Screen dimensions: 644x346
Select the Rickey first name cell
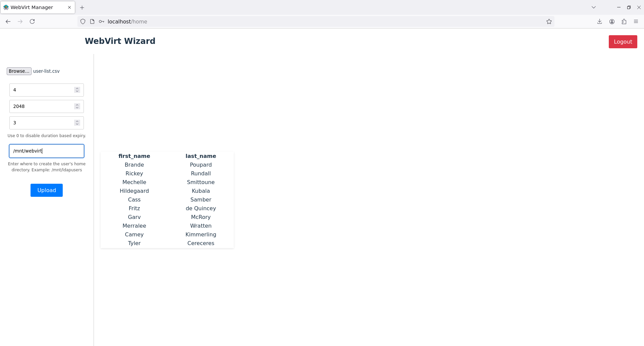134,173
